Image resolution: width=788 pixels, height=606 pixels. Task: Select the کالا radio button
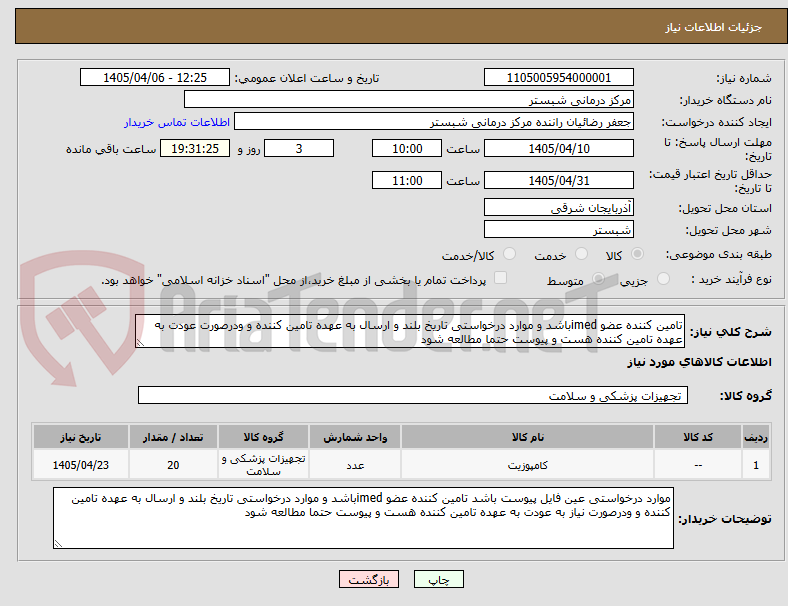click(637, 254)
